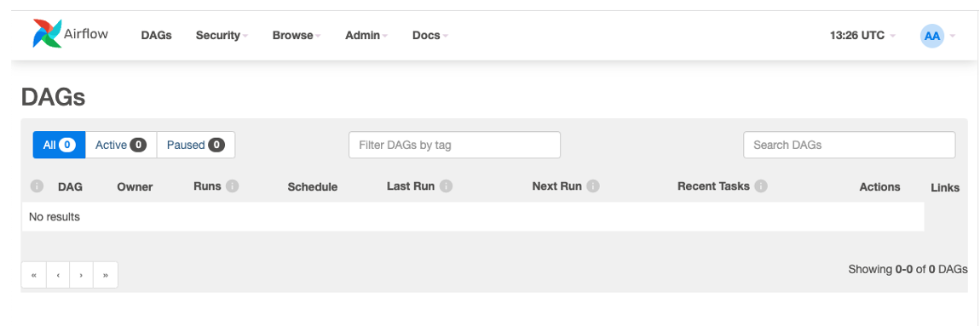This screenshot has width=980, height=326.
Task: Click the Actions column header
Action: [880, 186]
